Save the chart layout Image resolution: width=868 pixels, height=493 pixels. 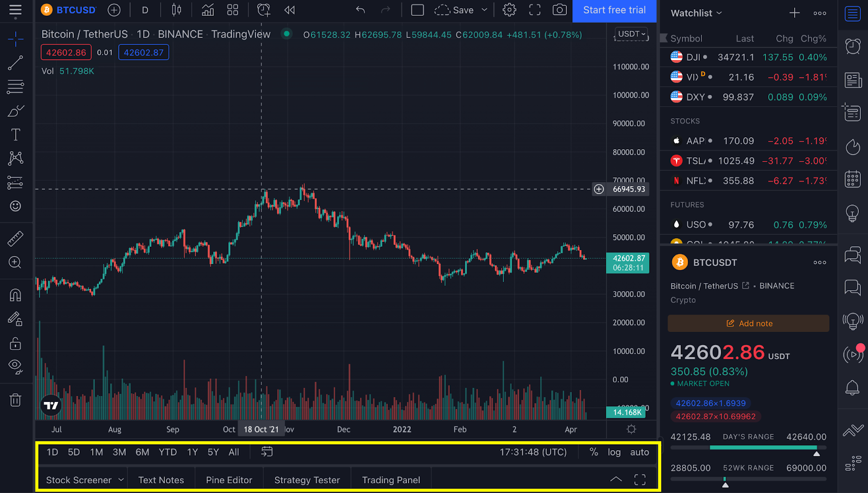click(x=455, y=10)
